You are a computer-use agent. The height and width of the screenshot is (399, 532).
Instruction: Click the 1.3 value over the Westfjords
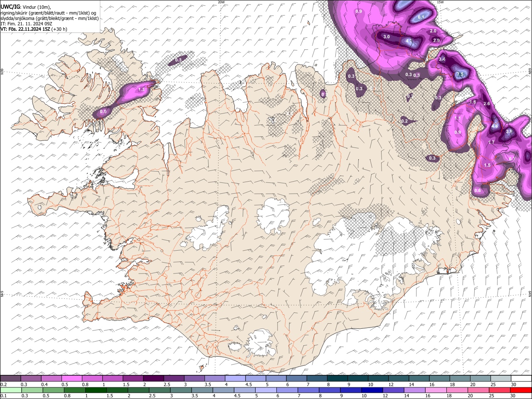[141, 89]
